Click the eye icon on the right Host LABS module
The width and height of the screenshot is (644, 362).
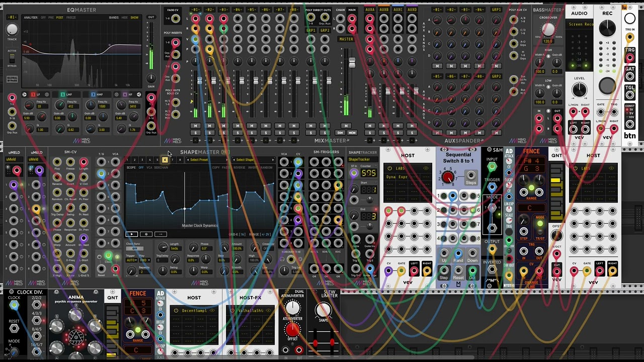click(611, 168)
